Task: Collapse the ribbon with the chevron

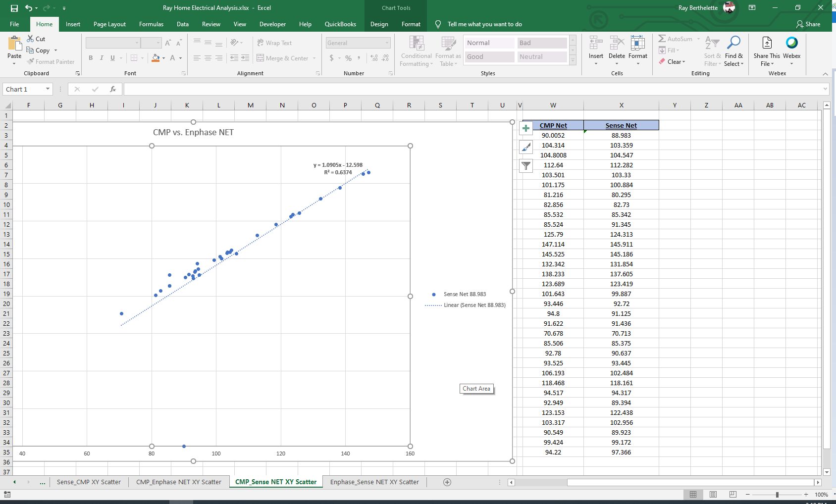Action: [x=825, y=74]
